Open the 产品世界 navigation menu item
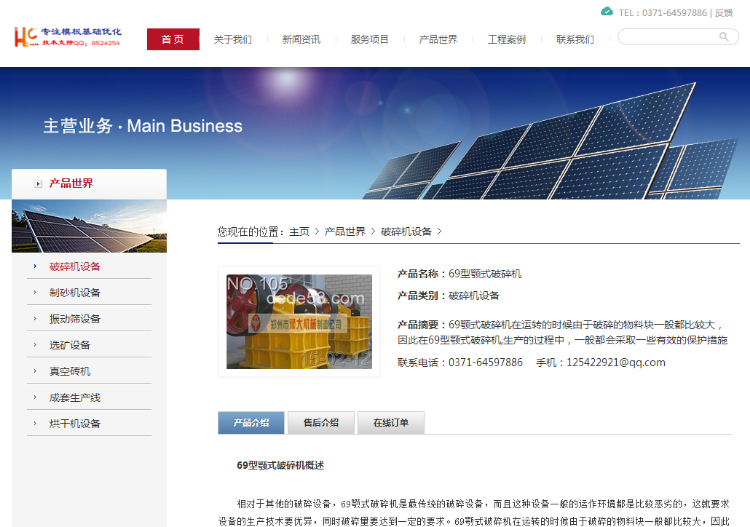This screenshot has width=750, height=527. coord(438,39)
